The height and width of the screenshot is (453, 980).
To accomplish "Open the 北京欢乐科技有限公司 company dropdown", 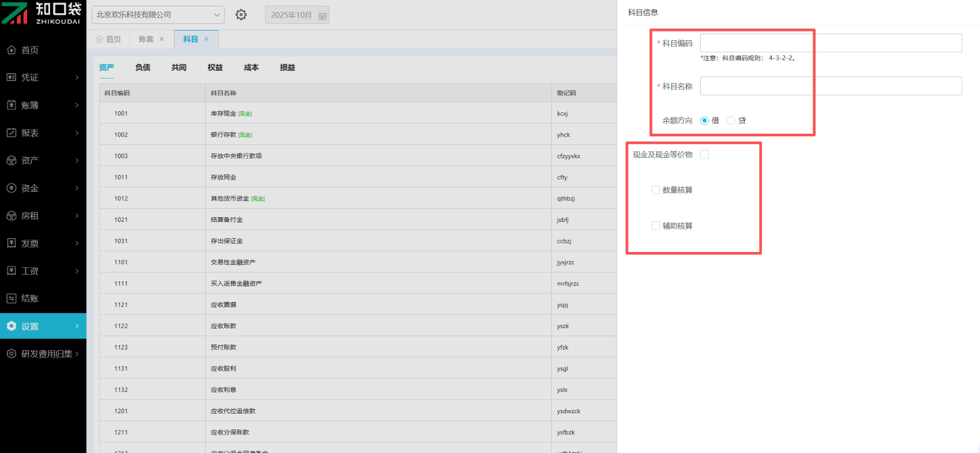I will coord(158,15).
